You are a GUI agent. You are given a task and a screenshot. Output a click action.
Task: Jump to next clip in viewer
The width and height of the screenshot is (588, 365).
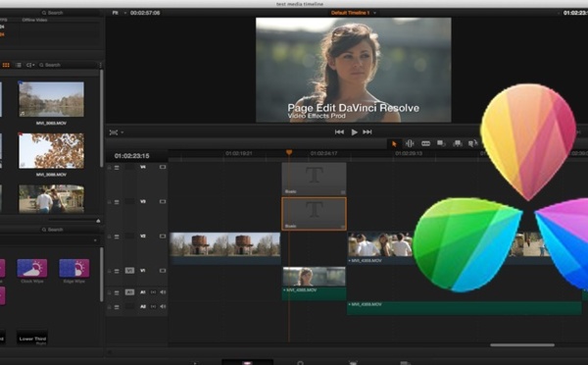pos(367,131)
